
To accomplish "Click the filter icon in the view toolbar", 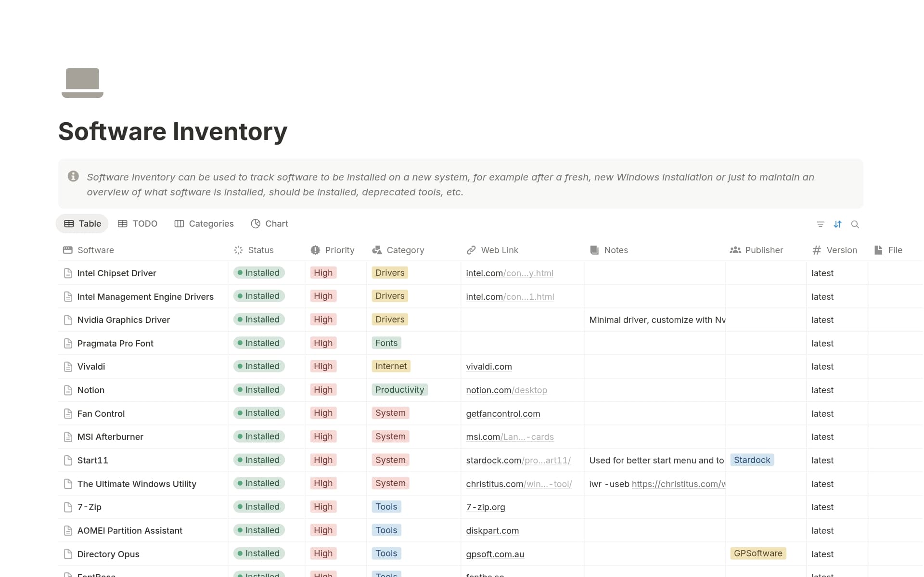I will (x=821, y=224).
